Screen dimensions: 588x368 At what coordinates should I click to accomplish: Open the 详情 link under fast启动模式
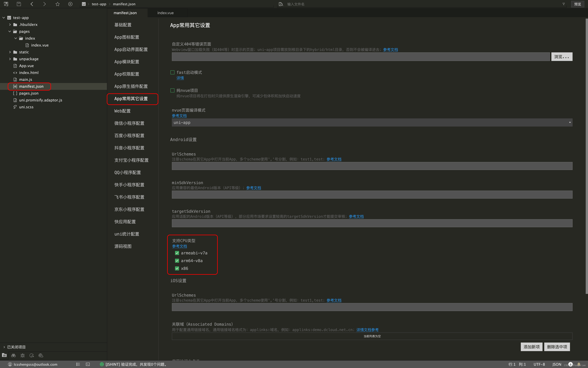[180, 78]
